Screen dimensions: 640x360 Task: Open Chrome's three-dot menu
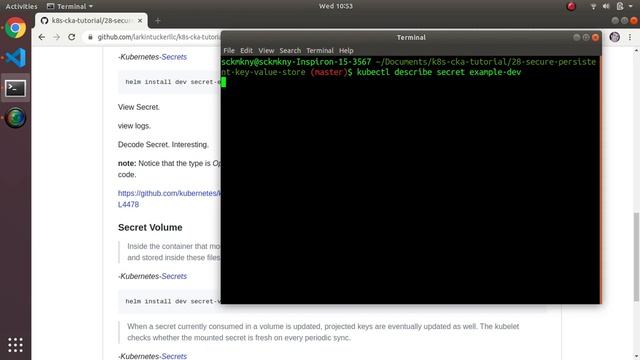click(630, 37)
